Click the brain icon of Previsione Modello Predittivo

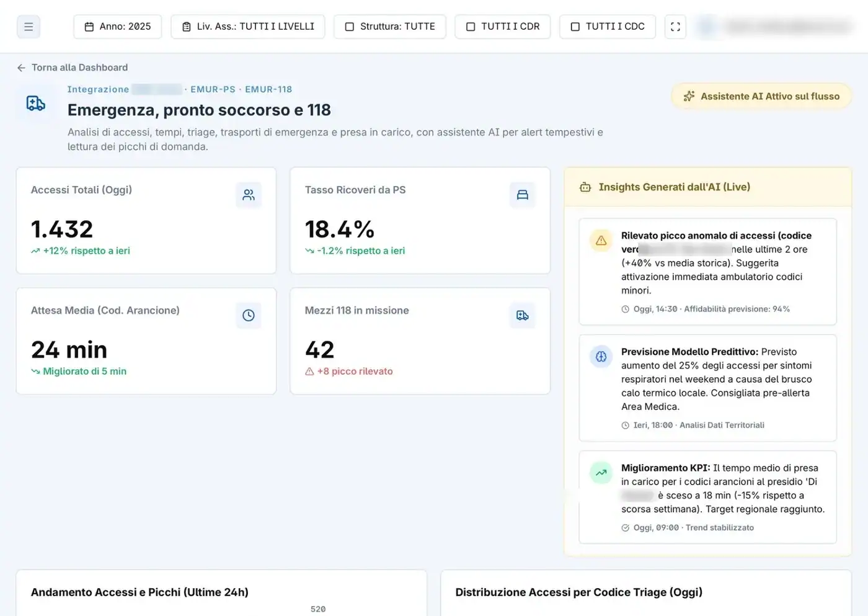pos(601,357)
